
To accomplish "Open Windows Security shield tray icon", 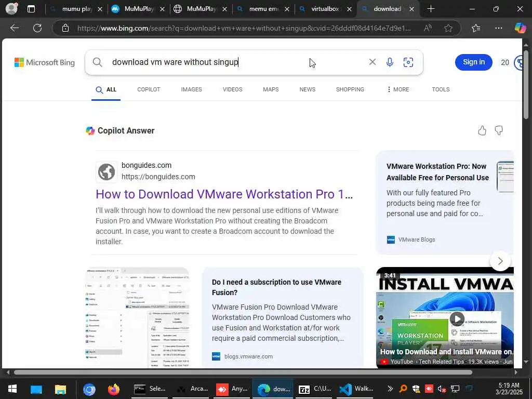I will point(416,389).
